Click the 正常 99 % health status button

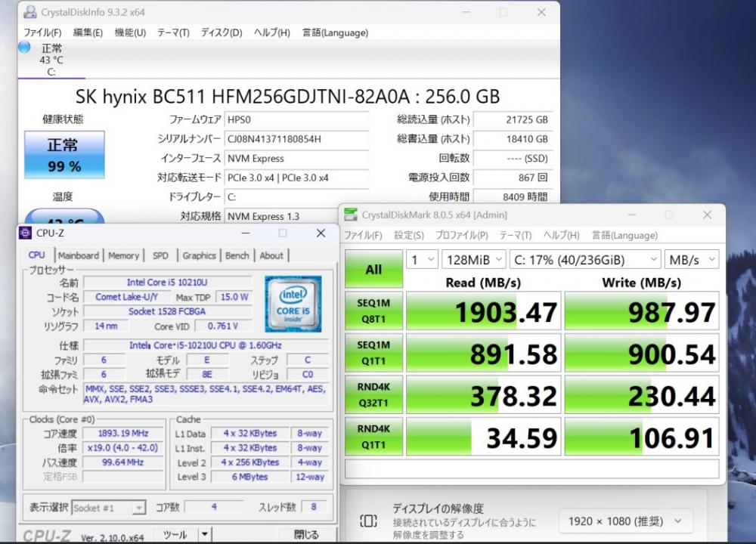(64, 155)
